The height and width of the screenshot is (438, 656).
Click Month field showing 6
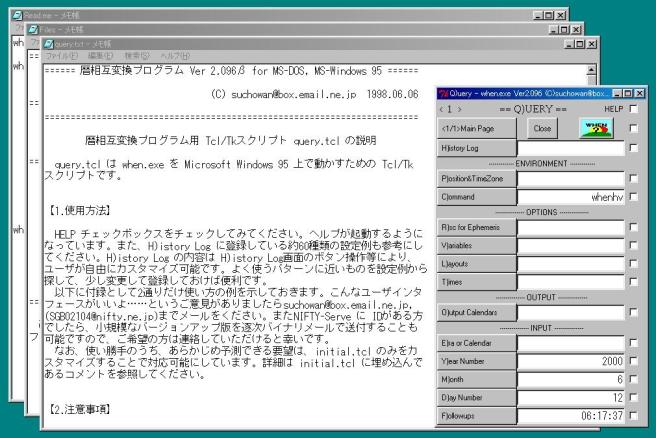tap(571, 379)
